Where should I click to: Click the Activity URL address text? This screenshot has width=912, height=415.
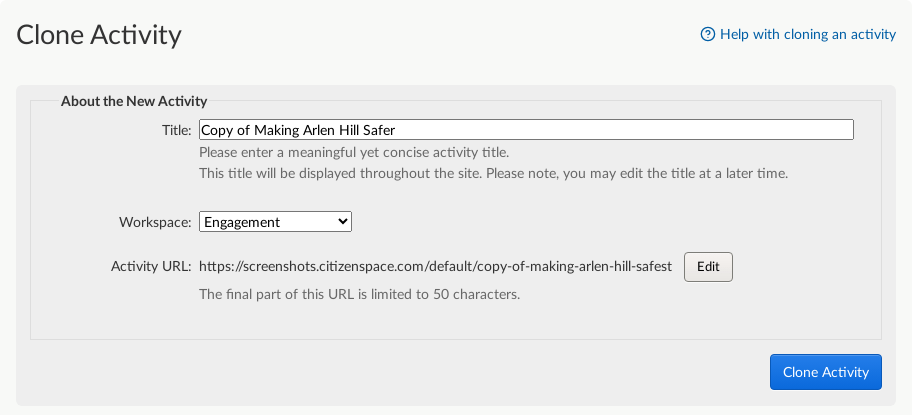(x=436, y=267)
